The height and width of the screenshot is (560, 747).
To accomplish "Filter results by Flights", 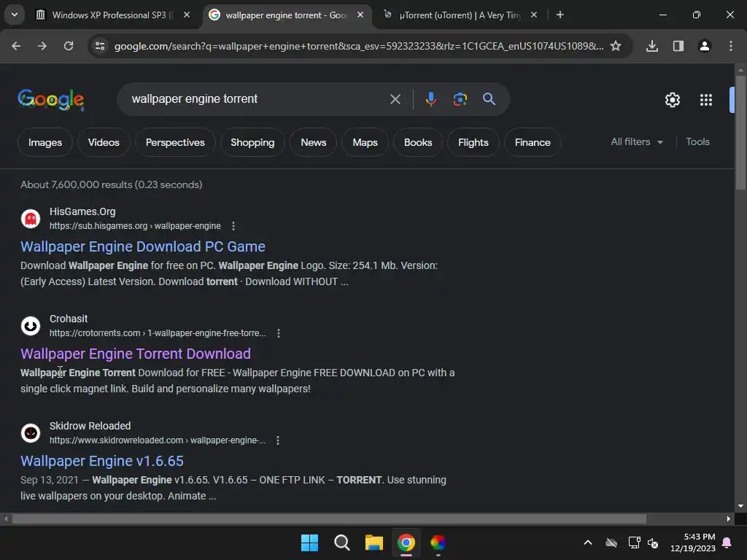I will coord(473,142).
